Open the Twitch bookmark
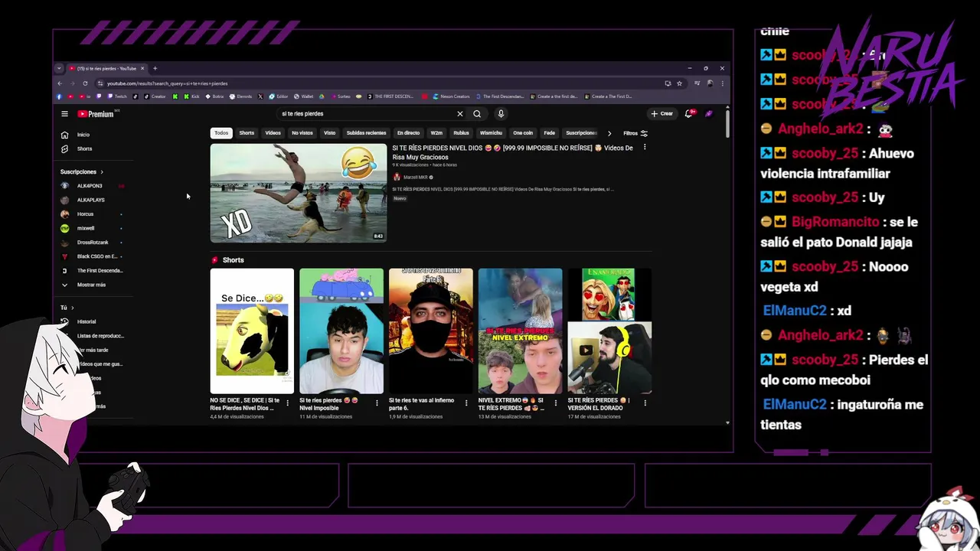This screenshot has width=980, height=551. 117,96
